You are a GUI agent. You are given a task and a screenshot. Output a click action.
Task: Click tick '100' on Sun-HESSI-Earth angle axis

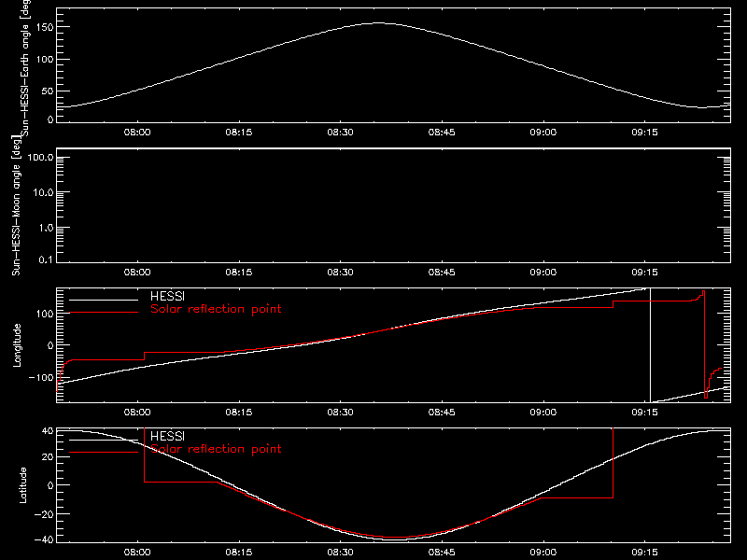coord(45,60)
